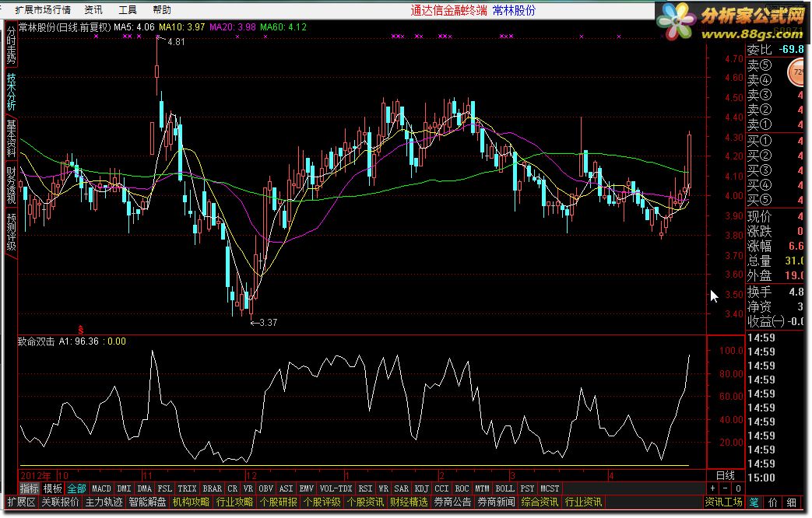Image resolution: width=812 pixels, height=518 pixels.
Task: Open the 扩展市场行情 menu
Action: pyautogui.click(x=43, y=10)
